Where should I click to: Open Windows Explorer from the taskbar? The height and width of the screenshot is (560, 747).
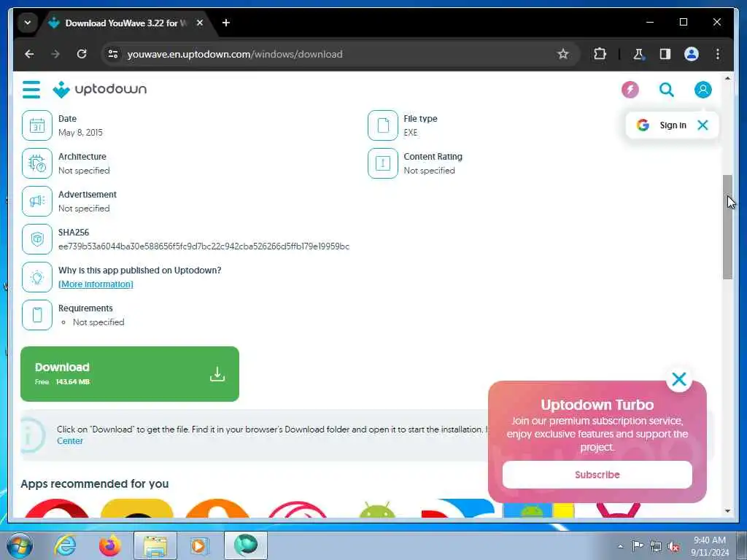pyautogui.click(x=155, y=545)
